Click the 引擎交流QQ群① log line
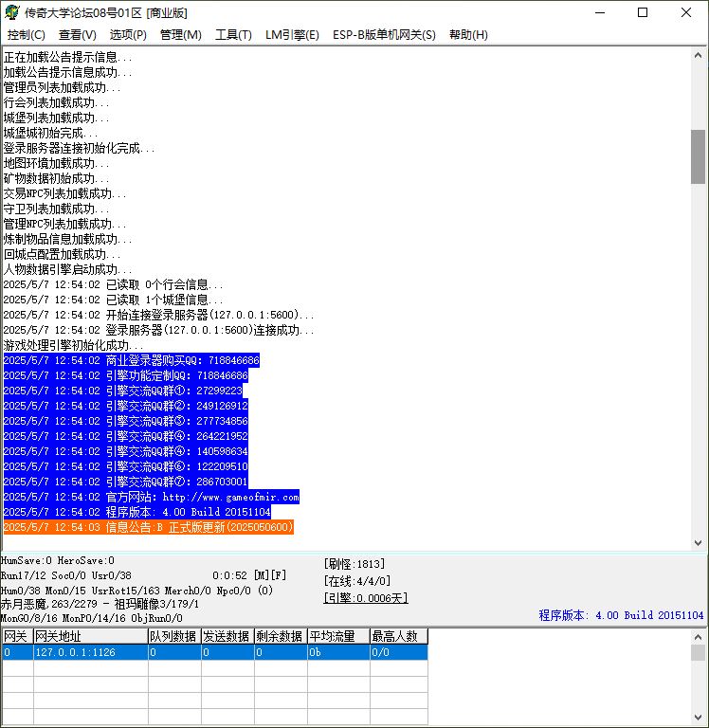 coord(123,391)
